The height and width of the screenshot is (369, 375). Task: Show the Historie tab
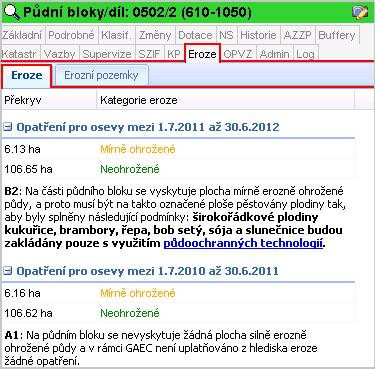(258, 35)
